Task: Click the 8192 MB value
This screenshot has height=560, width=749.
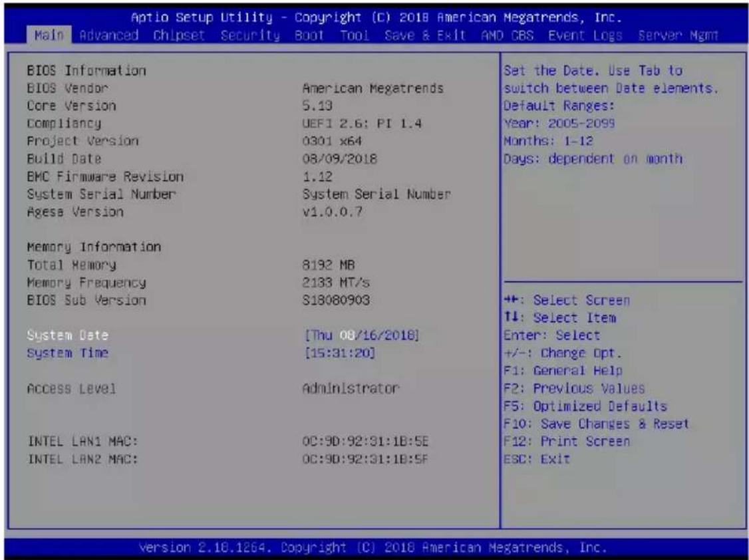Action: (329, 265)
